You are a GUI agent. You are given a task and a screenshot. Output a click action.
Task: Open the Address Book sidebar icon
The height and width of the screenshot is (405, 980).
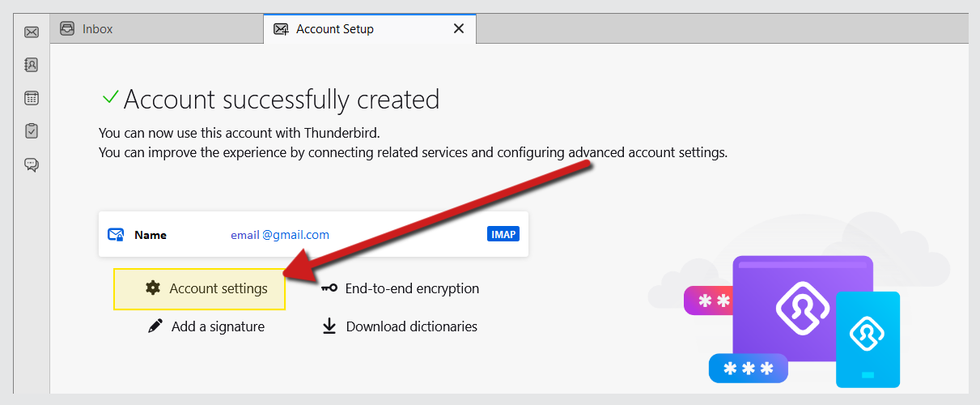click(32, 65)
